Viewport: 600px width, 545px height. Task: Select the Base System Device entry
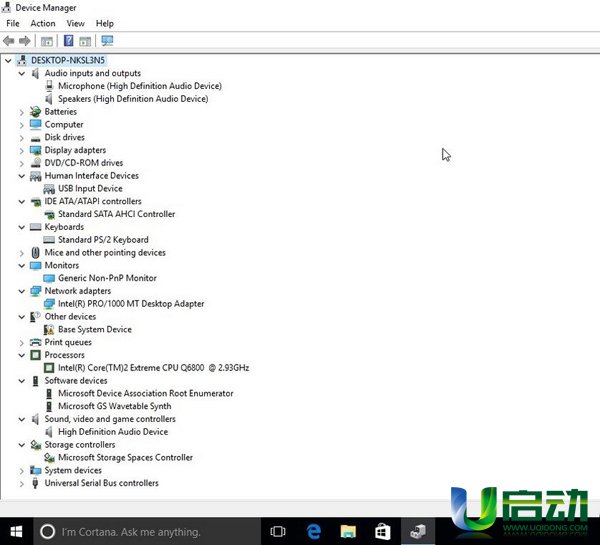(95, 329)
